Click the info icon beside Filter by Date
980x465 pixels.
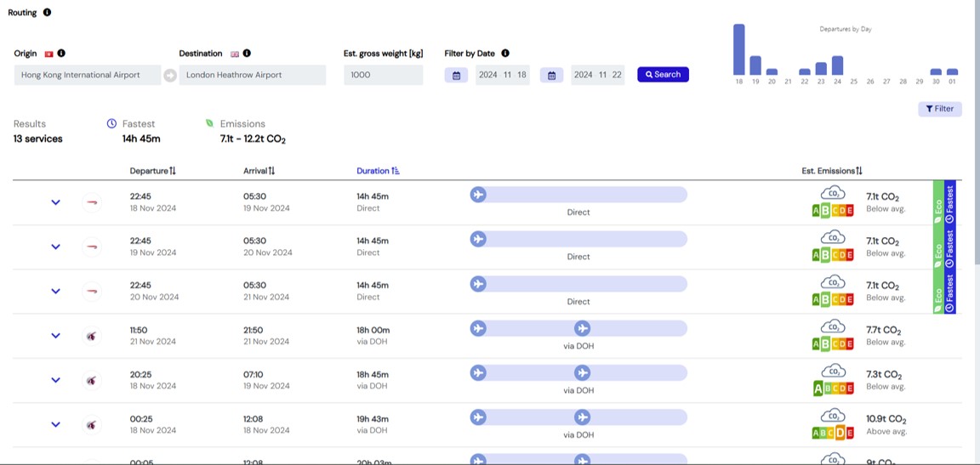coord(505,54)
